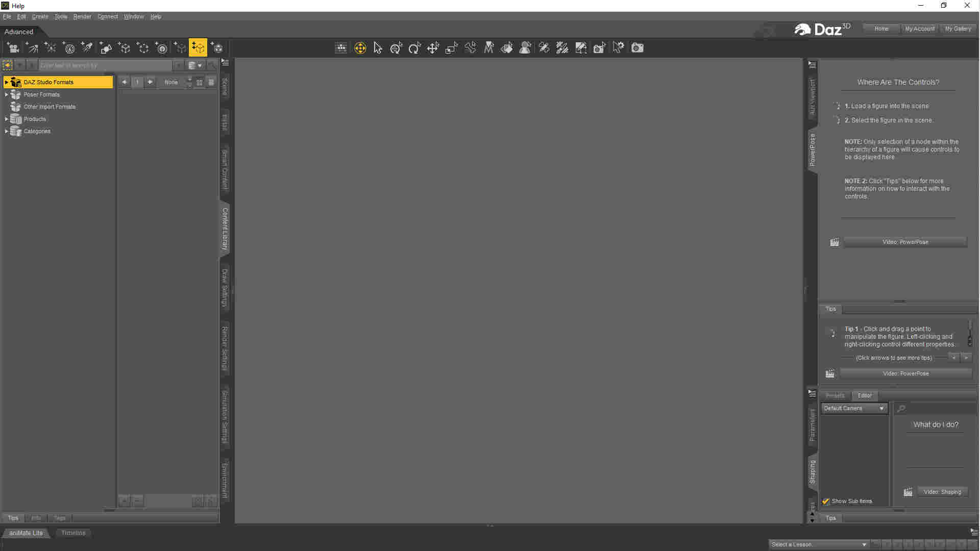Open the Render menu
This screenshot has width=980, height=551.
coord(82,16)
